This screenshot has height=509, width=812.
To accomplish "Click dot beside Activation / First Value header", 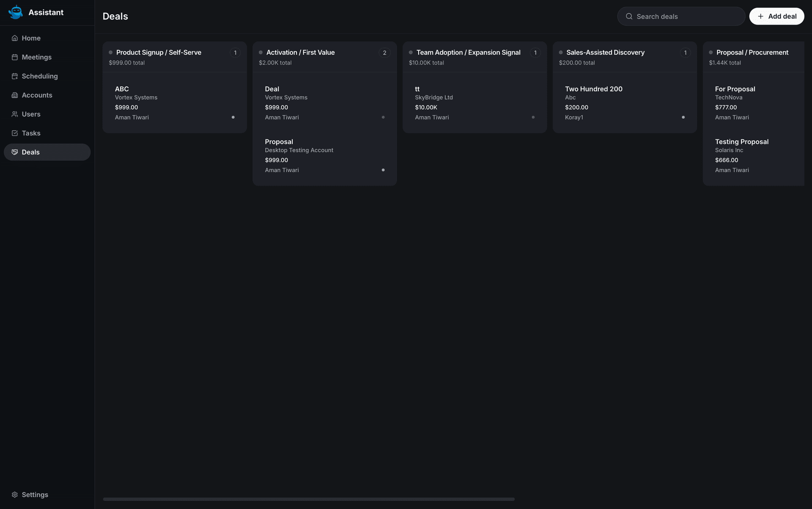I will pyautogui.click(x=261, y=52).
